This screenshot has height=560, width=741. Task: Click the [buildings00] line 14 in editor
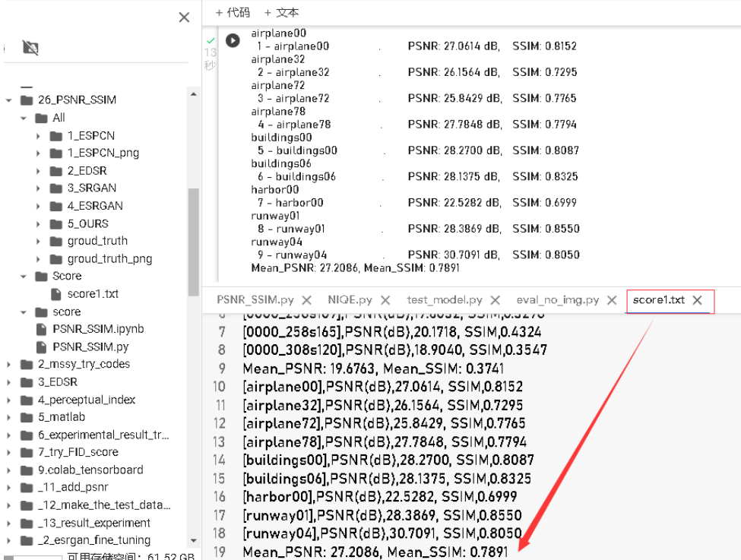click(x=388, y=460)
